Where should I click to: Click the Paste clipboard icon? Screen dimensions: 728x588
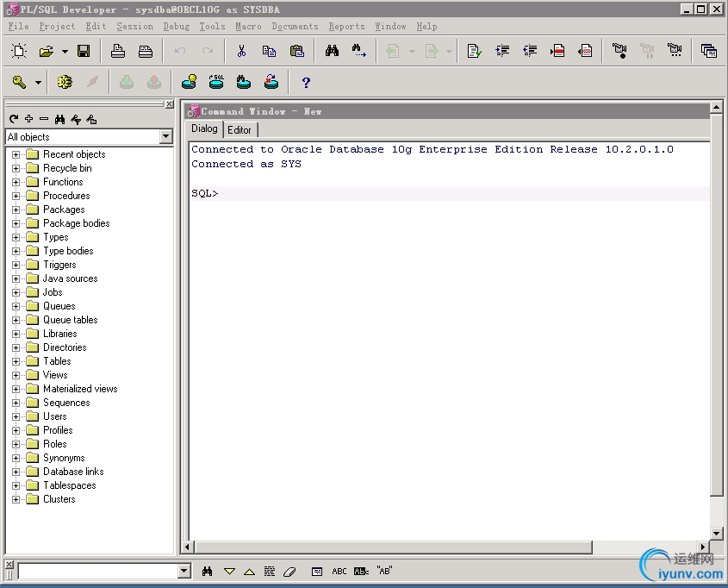[x=296, y=51]
